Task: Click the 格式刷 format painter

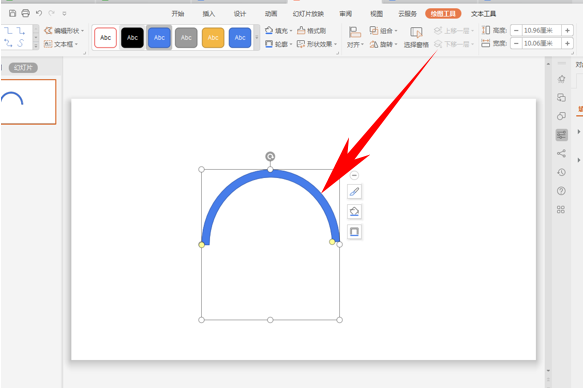Action: [312, 31]
